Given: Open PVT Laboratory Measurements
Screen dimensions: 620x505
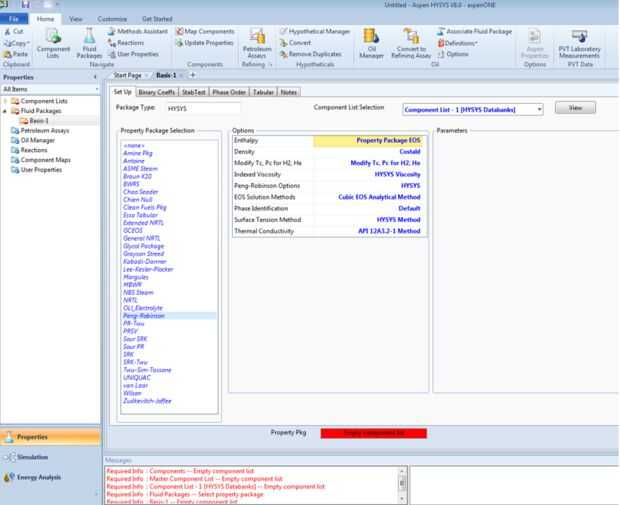Looking at the screenshot, I should click(579, 44).
